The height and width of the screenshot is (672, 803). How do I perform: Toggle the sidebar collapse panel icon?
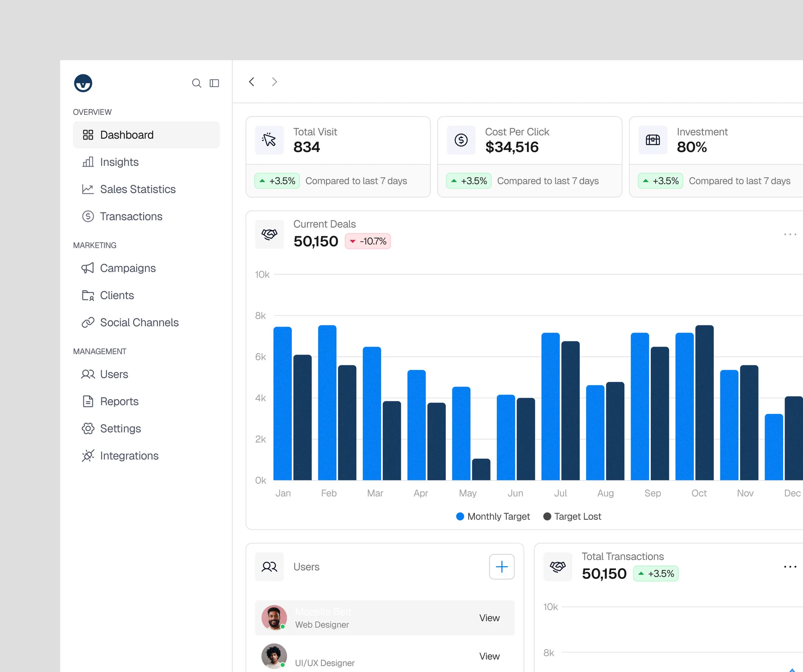pos(214,83)
